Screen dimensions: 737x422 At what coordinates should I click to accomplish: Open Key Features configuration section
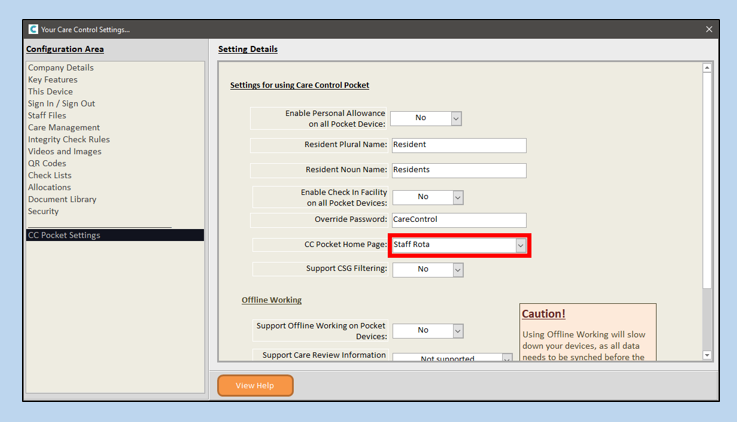53,80
